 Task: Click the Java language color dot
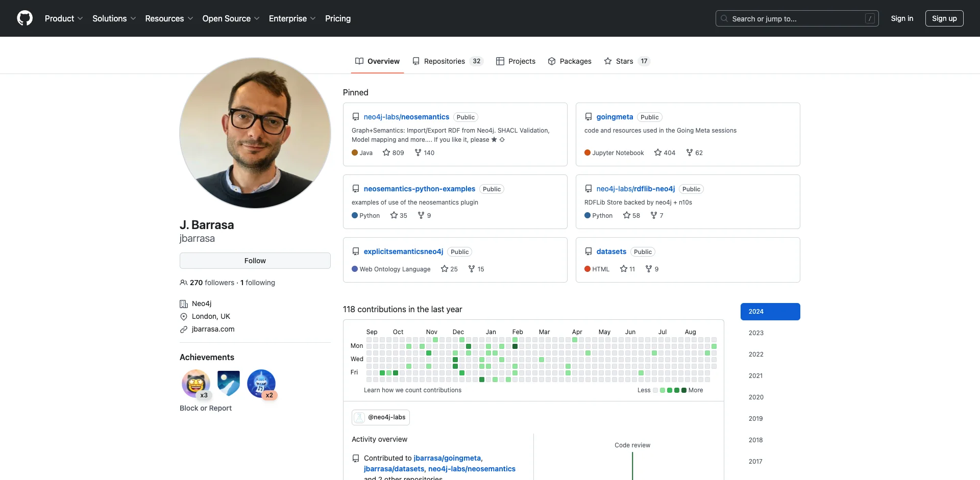355,153
